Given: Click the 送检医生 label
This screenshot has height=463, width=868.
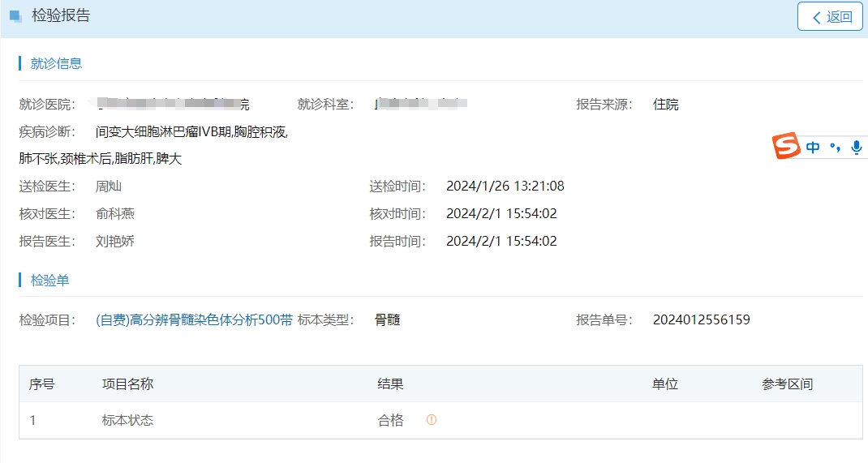Looking at the screenshot, I should 47,186.
